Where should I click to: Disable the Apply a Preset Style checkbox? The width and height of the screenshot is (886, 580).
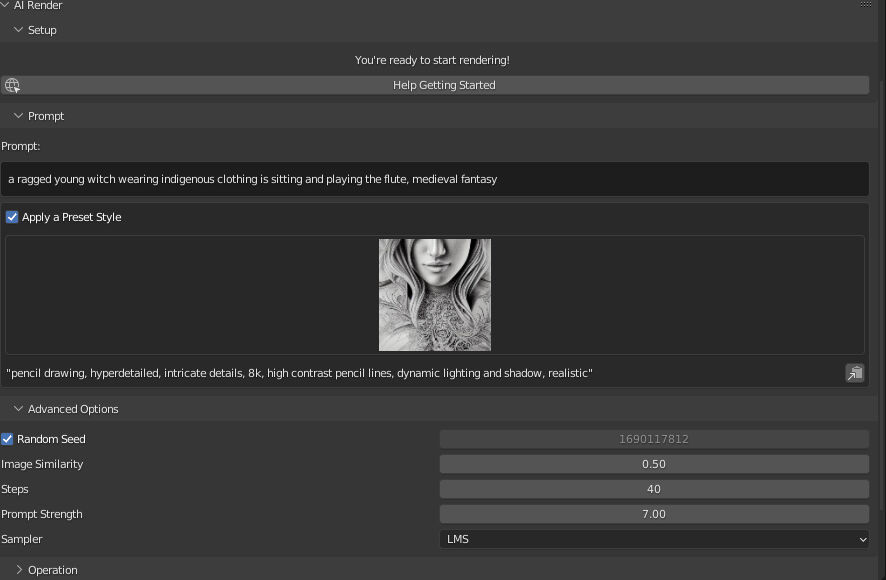[12, 217]
